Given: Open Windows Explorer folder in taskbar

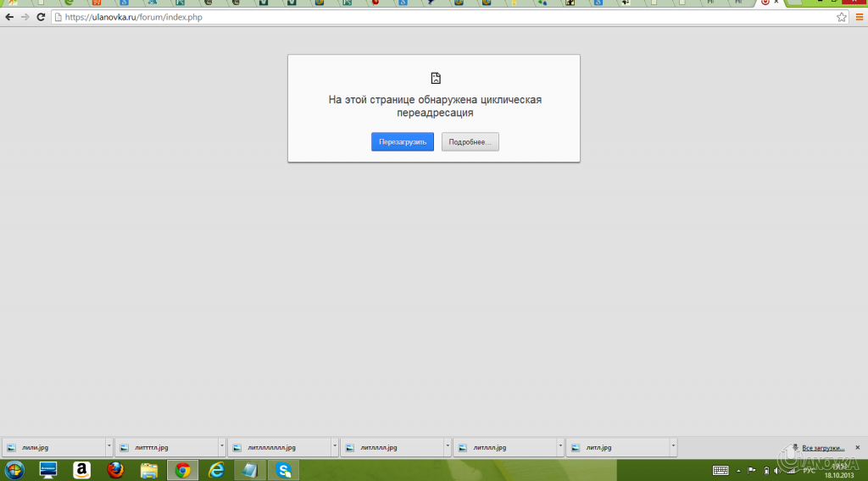Looking at the screenshot, I should coord(149,470).
